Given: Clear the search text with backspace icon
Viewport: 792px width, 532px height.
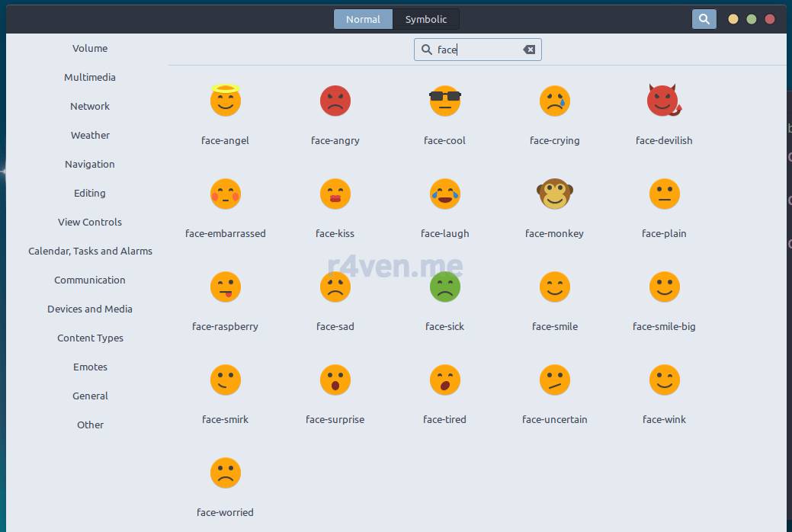Looking at the screenshot, I should coord(529,50).
